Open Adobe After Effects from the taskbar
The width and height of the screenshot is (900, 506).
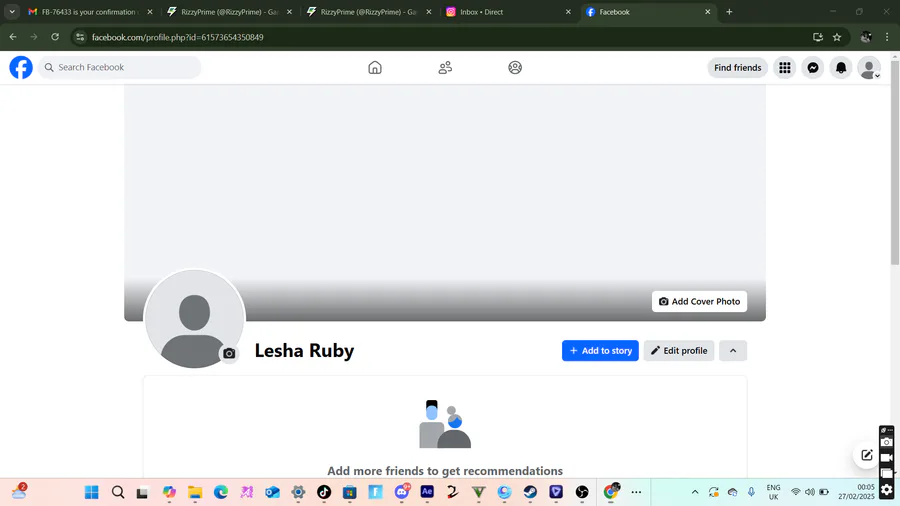pyautogui.click(x=427, y=492)
